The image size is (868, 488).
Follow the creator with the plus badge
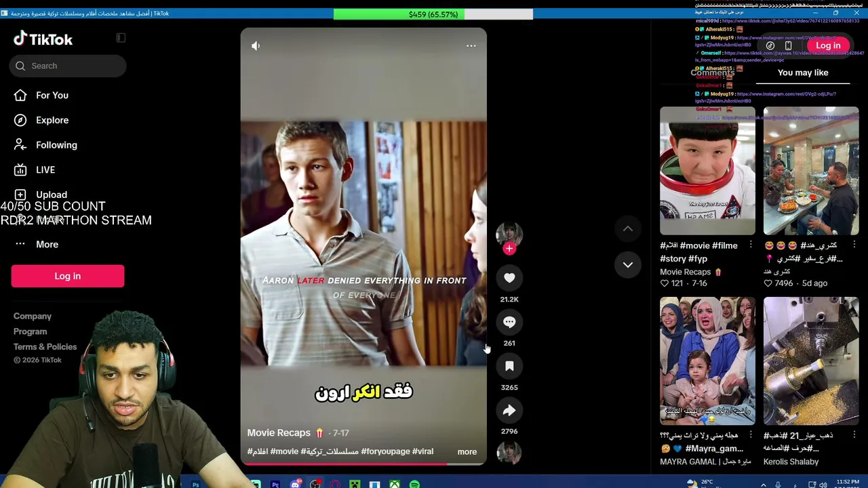point(509,248)
